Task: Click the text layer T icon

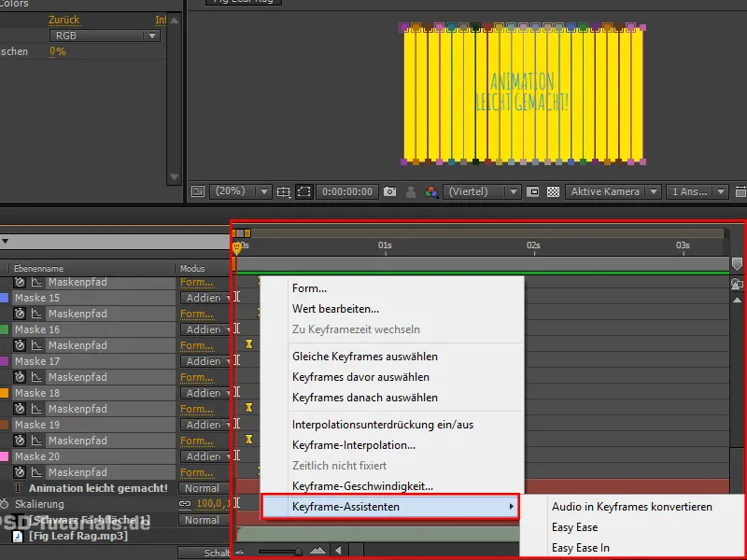Action: point(18,488)
